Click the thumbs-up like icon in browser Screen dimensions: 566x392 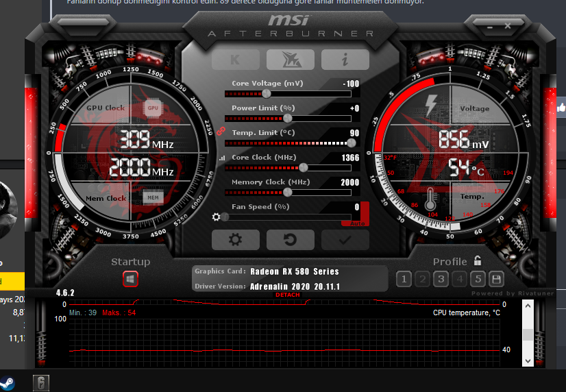coord(561,107)
